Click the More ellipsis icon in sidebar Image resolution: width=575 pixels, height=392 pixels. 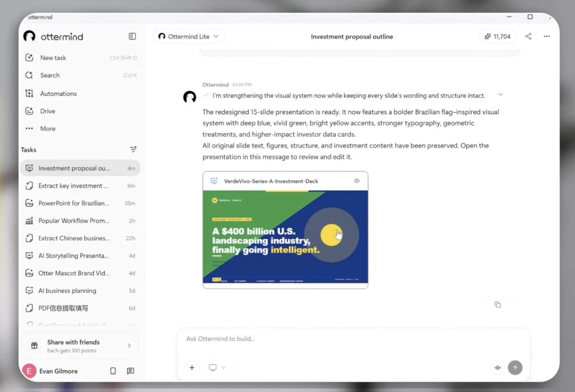click(x=29, y=128)
